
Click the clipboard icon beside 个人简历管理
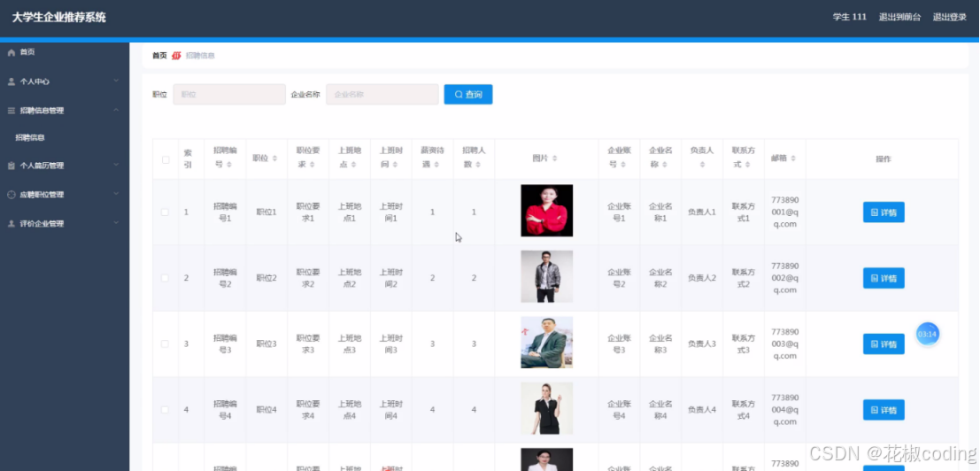[12, 166]
